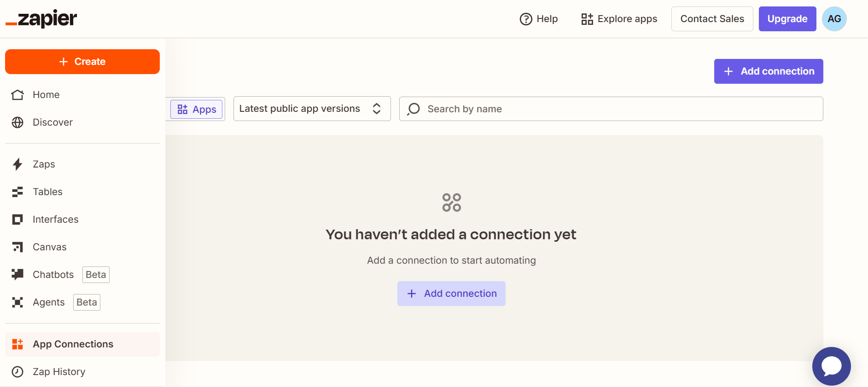Screen dimensions: 868x387
Task: Click the Zapier logo
Action: (x=41, y=19)
